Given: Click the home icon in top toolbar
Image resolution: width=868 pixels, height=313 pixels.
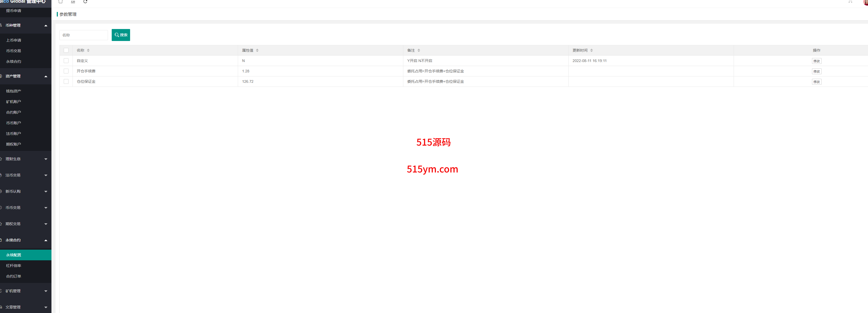Looking at the screenshot, I should coord(61,2).
